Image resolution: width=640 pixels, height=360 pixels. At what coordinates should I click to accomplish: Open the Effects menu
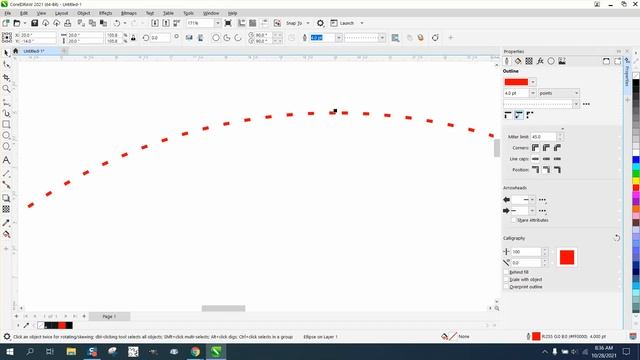105,13
